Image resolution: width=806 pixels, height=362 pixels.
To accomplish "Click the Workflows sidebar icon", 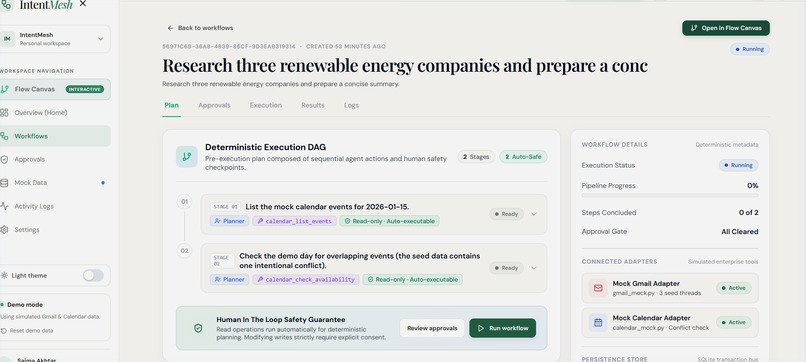I will (4, 136).
